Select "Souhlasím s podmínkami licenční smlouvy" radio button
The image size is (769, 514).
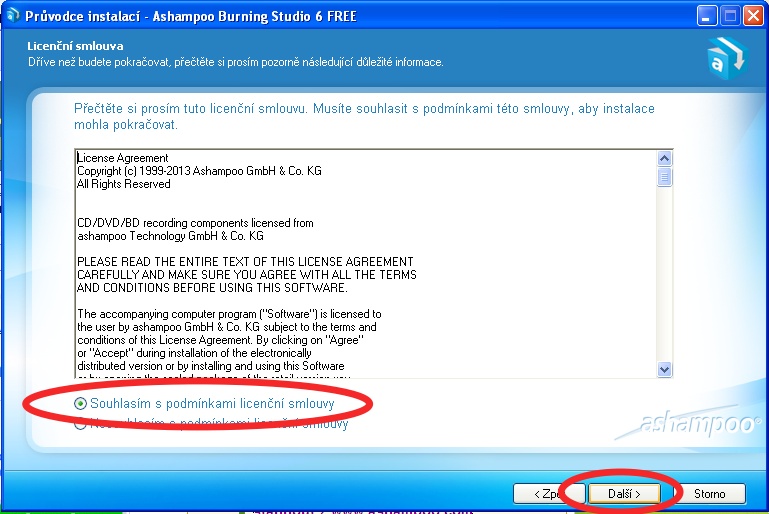click(81, 403)
